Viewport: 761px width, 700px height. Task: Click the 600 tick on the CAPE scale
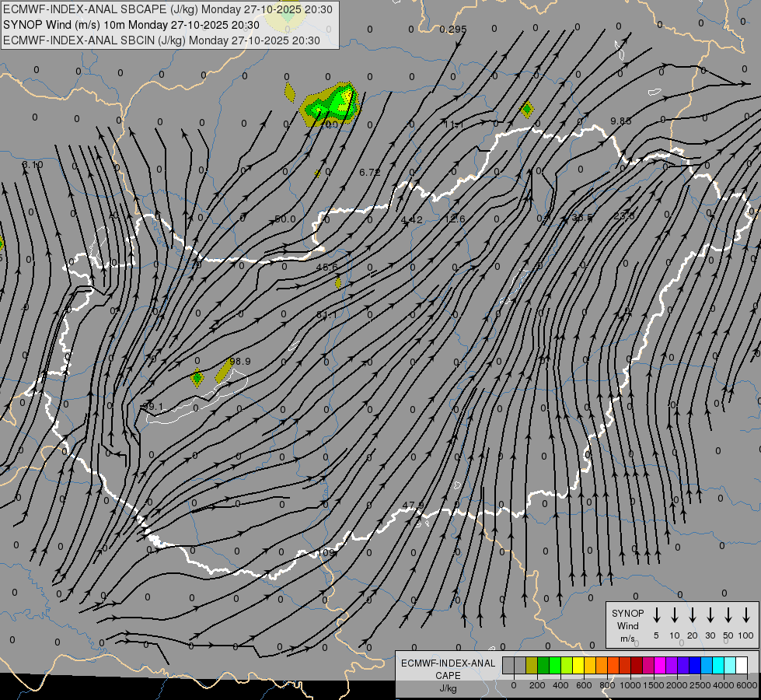pos(584,685)
